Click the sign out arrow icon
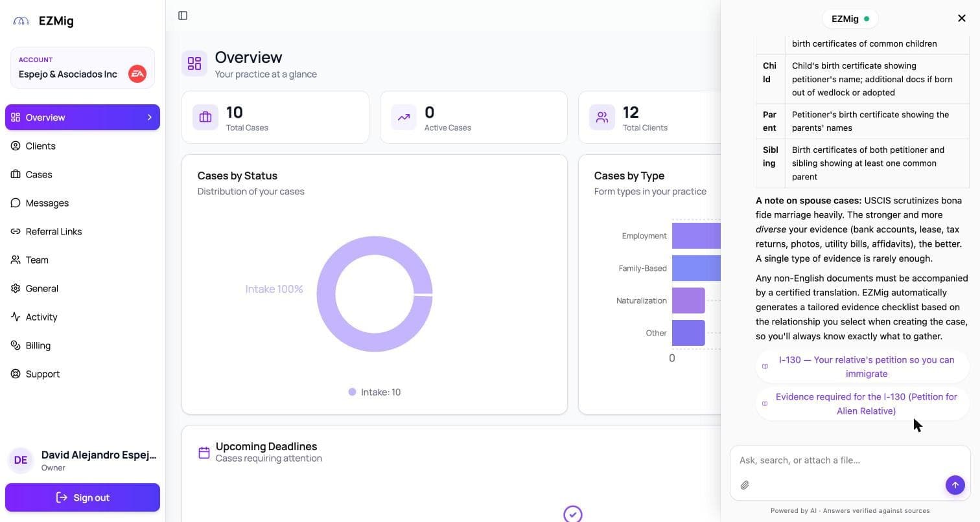The height and width of the screenshot is (522, 980). (x=62, y=497)
